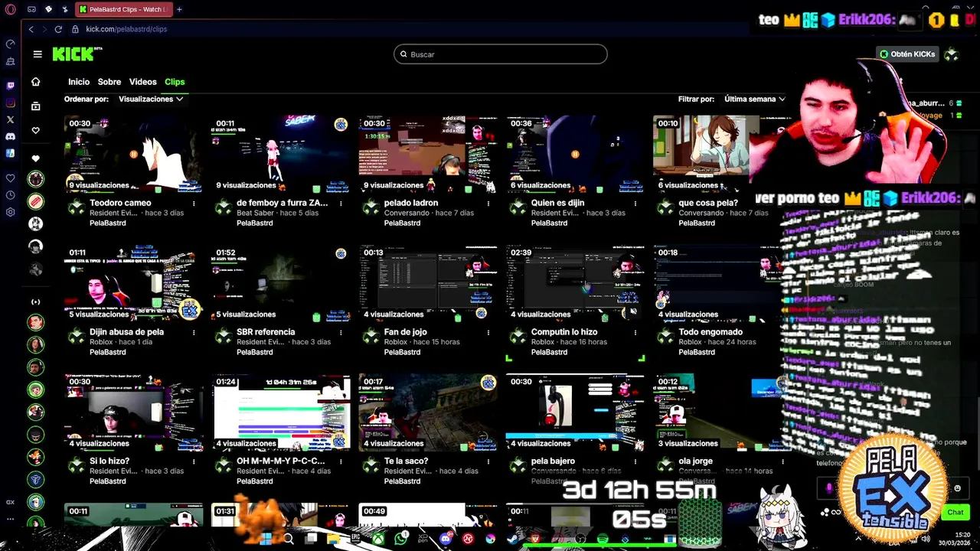
Task: Click the Opera sidebar three-dots more button
Action: (x=10, y=520)
